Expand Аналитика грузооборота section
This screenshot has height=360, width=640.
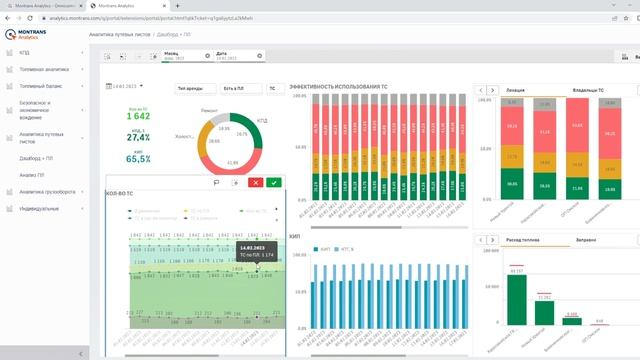82,192
